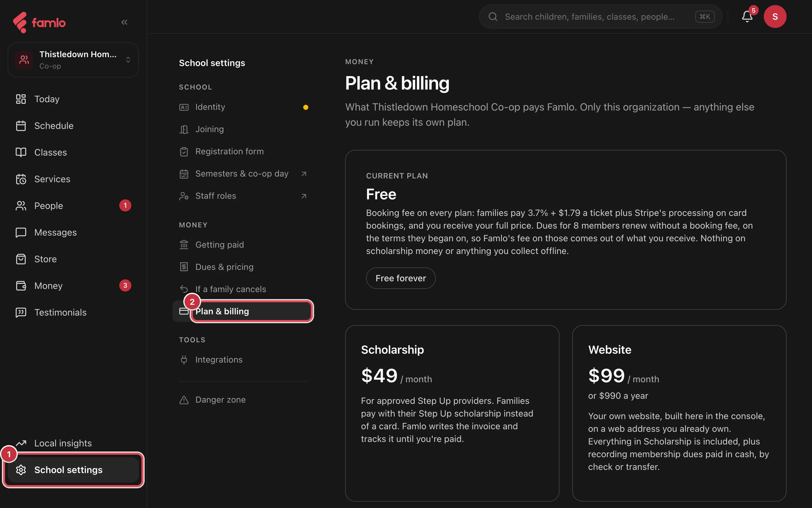Open notifications bell
Image resolution: width=812 pixels, height=508 pixels.
[x=747, y=17]
